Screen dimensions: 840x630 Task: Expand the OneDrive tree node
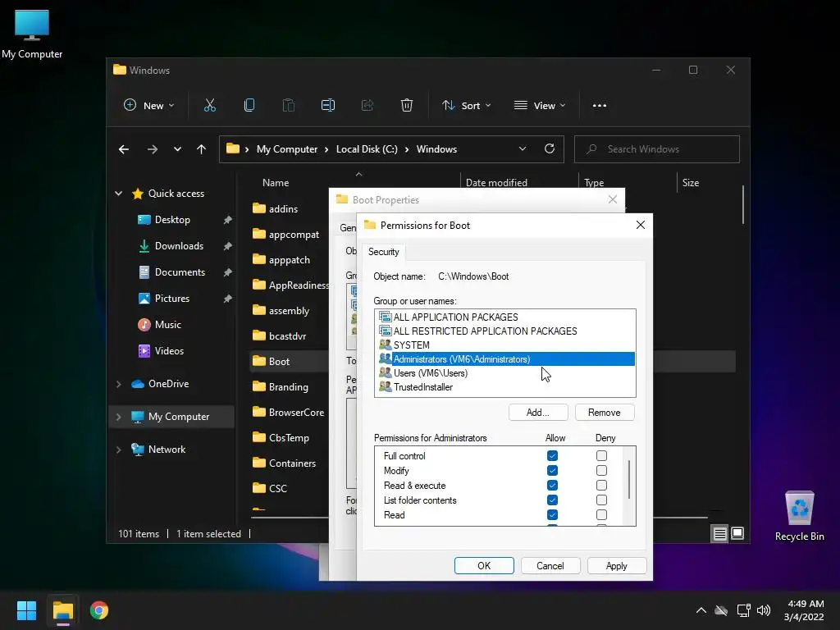[118, 384]
